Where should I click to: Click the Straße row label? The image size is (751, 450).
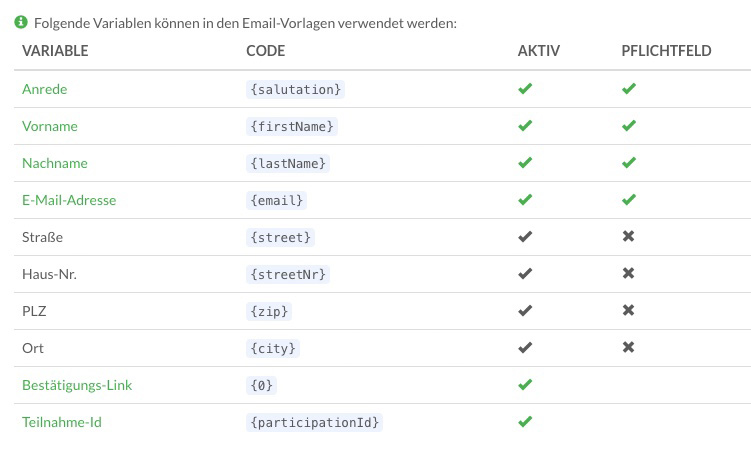[x=42, y=237]
